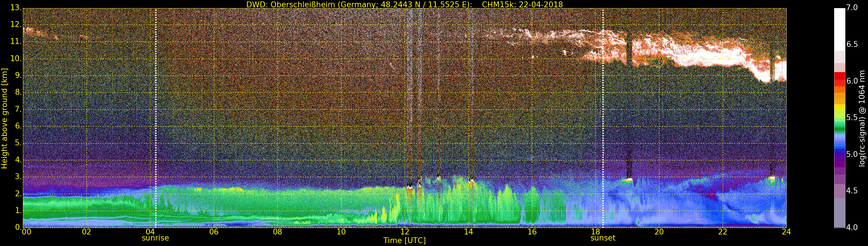The height and width of the screenshot is (246, 868).
Task: Click the 'sunrise' label below the axis
Action: coord(155,238)
